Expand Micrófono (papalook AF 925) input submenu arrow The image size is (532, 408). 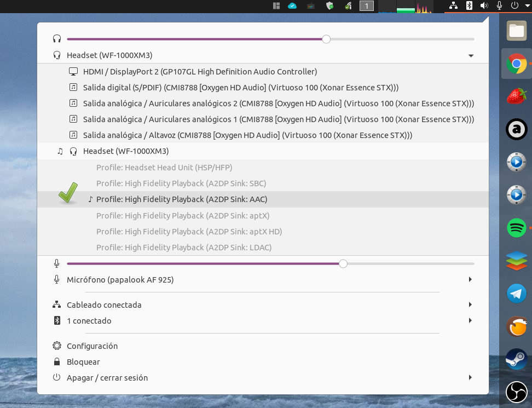coord(470,279)
